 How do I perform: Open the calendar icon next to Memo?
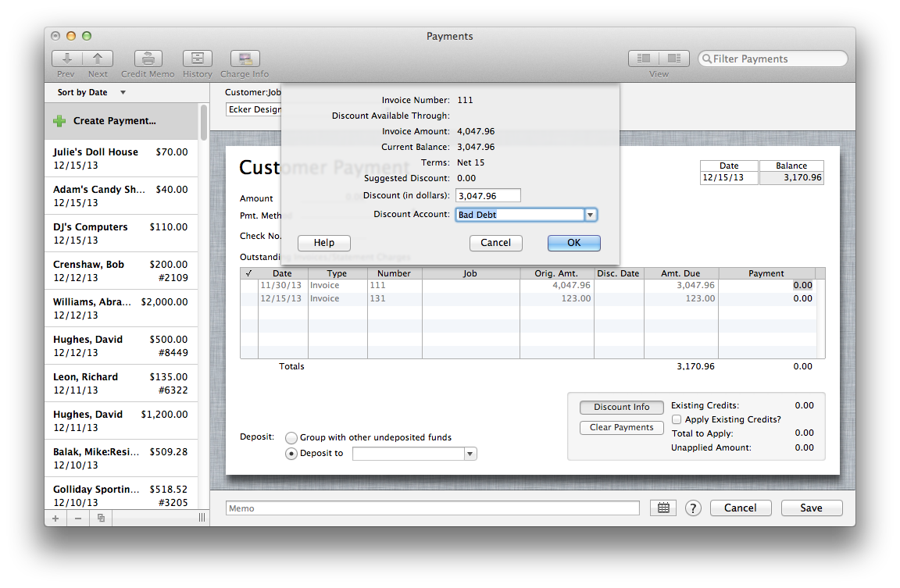pyautogui.click(x=663, y=508)
